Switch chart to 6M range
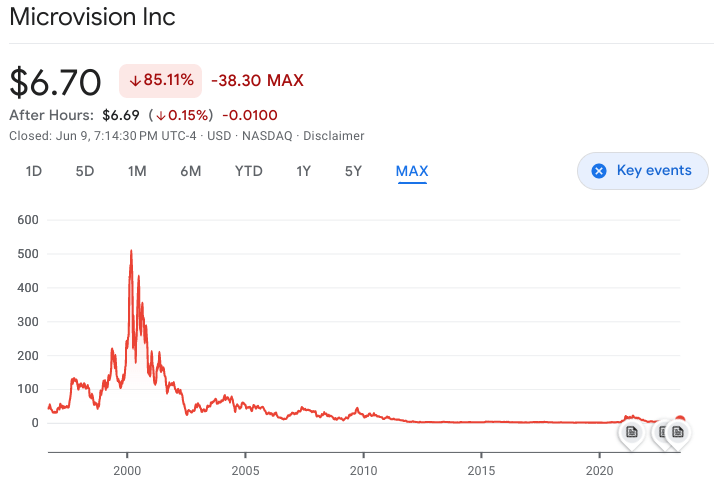Screen dimensions: 714x478 tap(190, 171)
